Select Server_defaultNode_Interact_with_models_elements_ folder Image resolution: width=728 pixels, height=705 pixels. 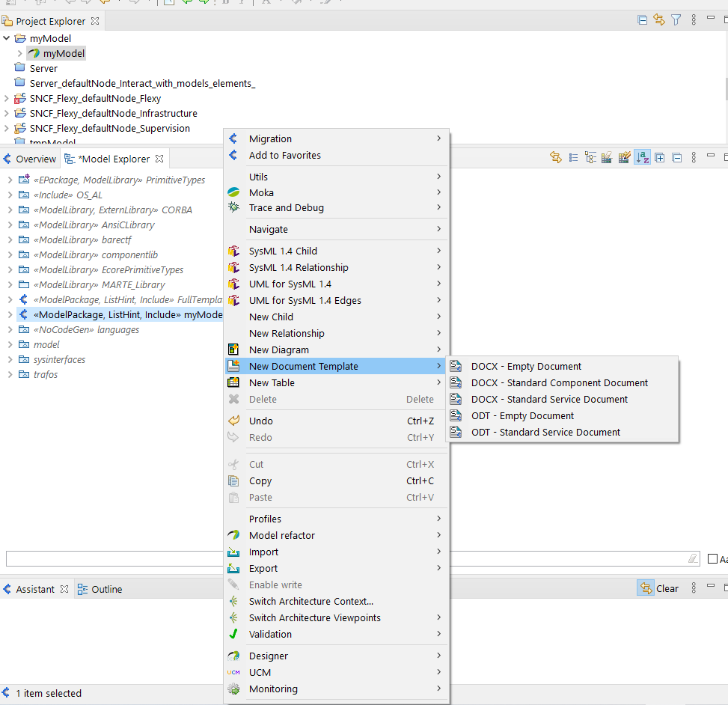coord(142,84)
